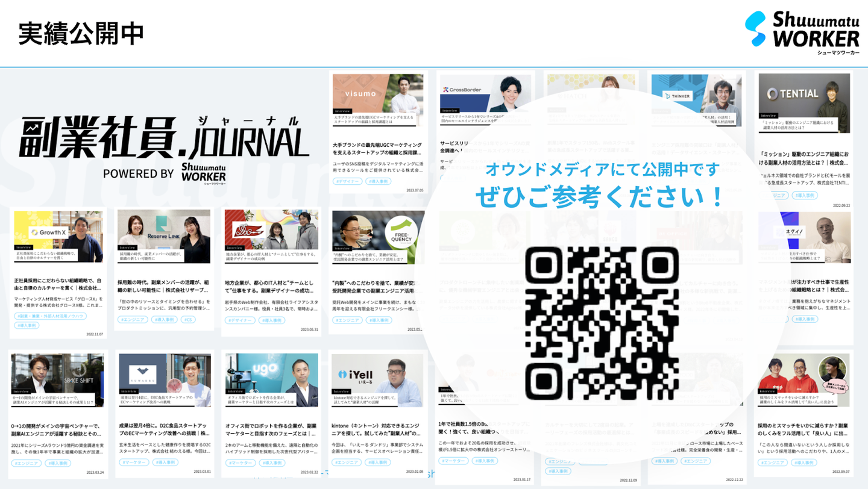Open the ugo interview thumbnail

(x=271, y=380)
